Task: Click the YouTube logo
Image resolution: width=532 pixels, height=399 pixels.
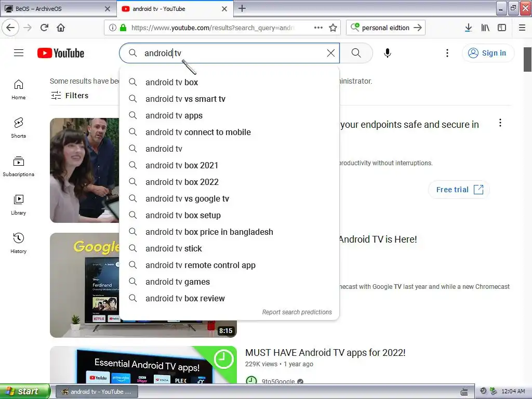Action: click(61, 54)
